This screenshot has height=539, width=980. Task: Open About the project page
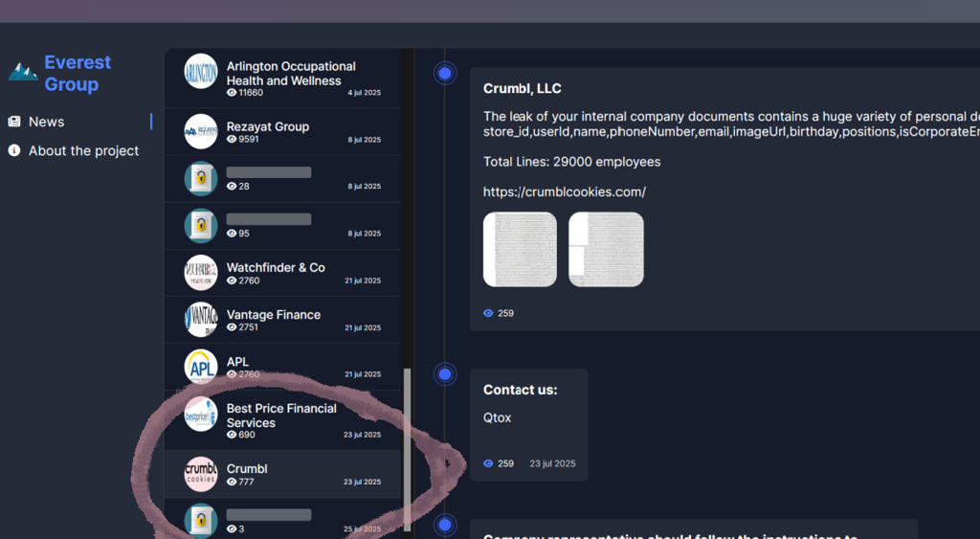click(x=84, y=150)
